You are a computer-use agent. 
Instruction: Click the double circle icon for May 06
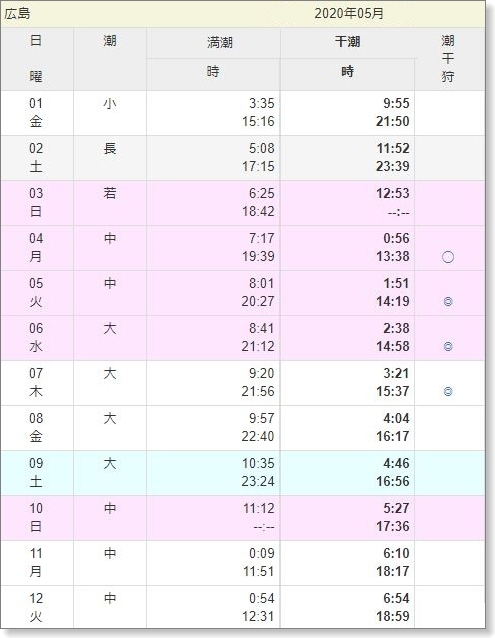coord(447,347)
